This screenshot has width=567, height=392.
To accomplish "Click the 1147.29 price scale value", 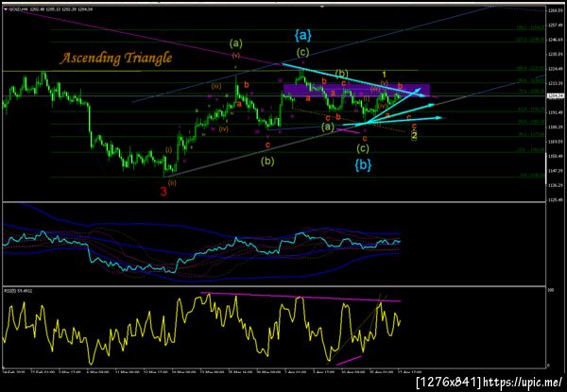I will 555,171.
